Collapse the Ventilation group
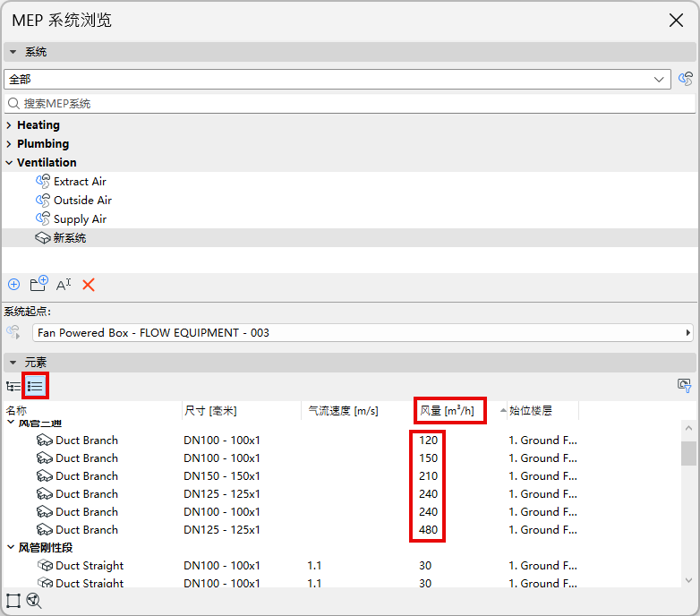The image size is (700, 616). [x=9, y=162]
